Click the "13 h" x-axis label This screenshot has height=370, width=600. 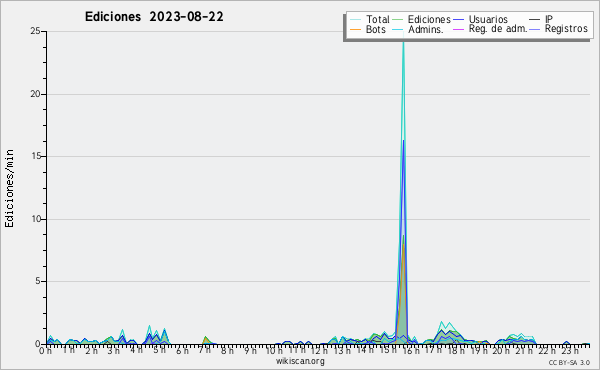click(341, 351)
